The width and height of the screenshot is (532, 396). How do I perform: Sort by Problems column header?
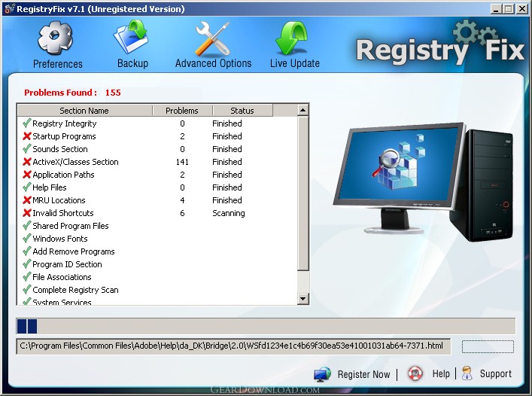point(182,111)
